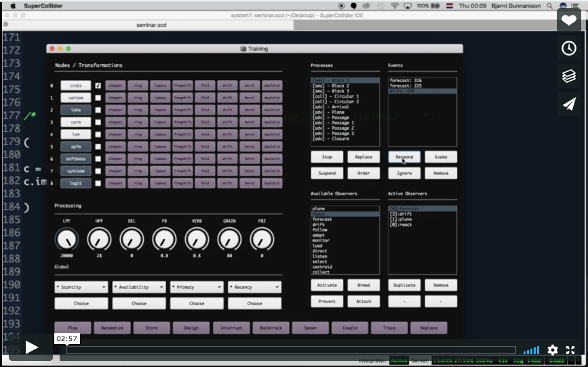
Task: Open the video settings gear
Action: (552, 350)
